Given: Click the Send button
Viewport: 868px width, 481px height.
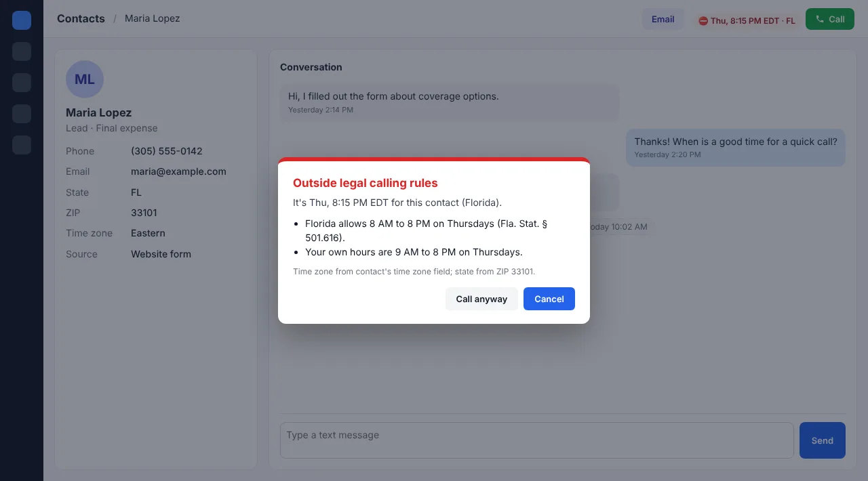Looking at the screenshot, I should pyautogui.click(x=823, y=440).
